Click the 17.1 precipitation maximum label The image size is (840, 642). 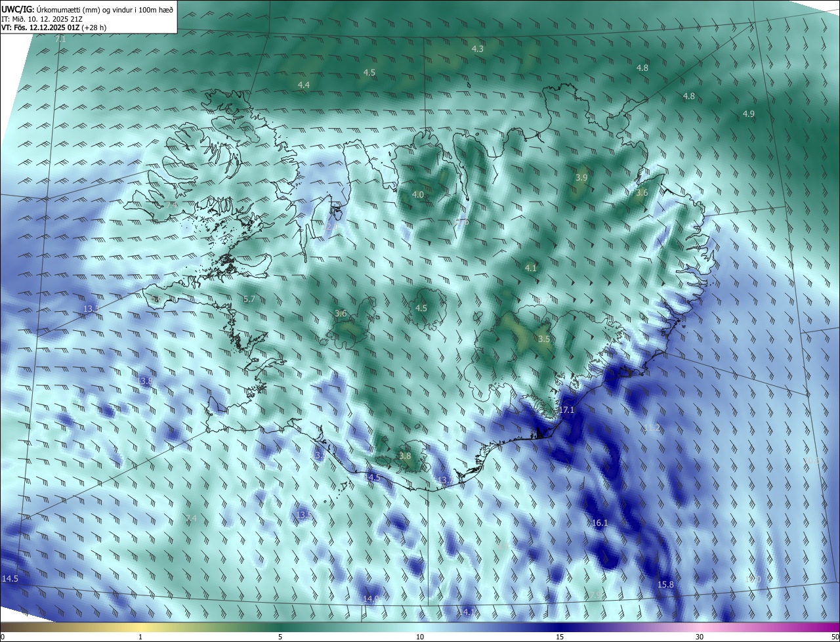click(x=566, y=410)
